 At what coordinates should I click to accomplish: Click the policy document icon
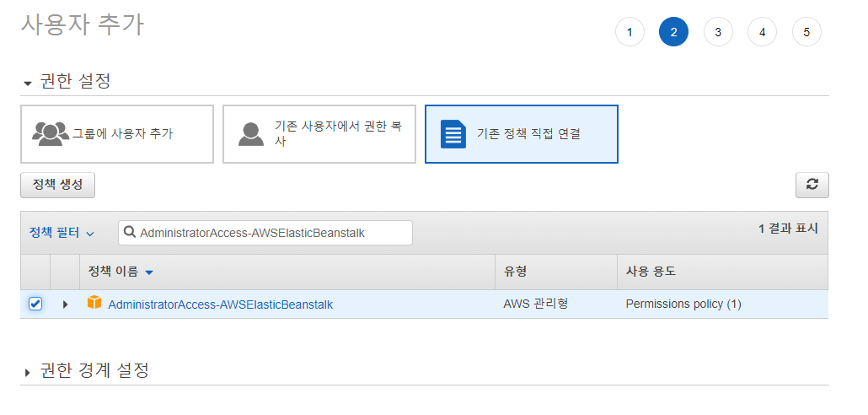[x=453, y=133]
